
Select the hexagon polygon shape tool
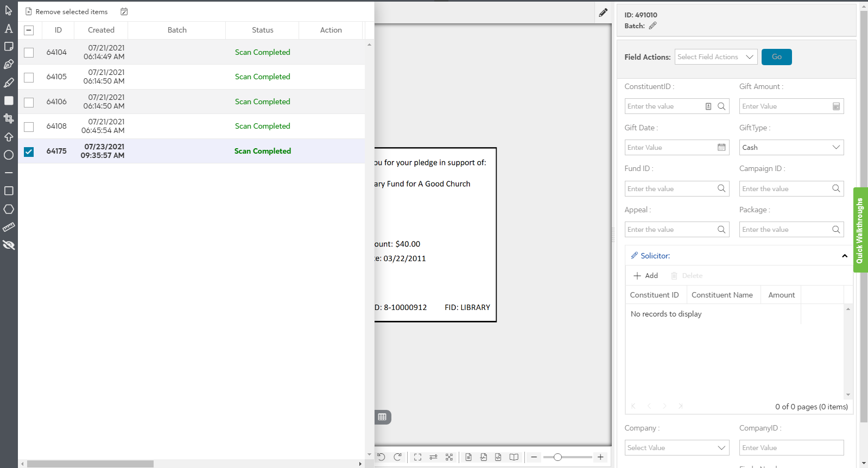[x=9, y=209]
